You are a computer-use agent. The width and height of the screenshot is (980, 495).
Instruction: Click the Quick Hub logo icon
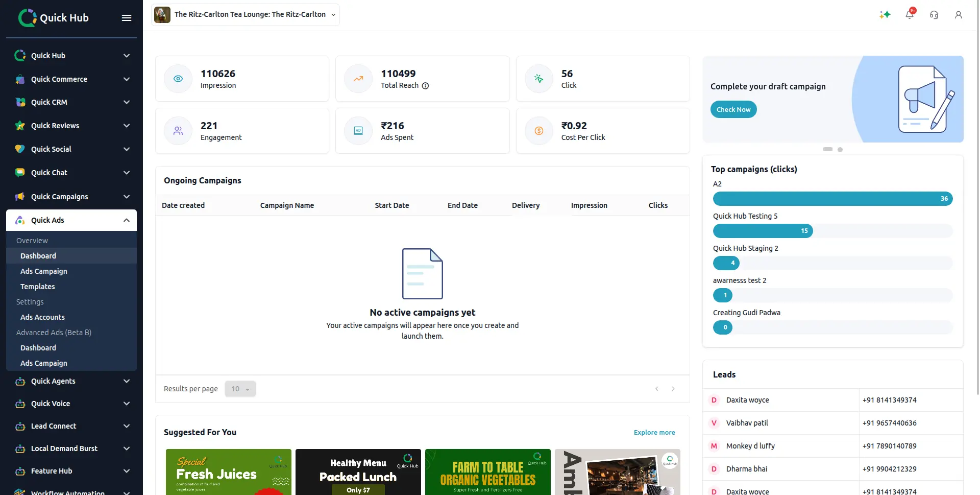pyautogui.click(x=27, y=18)
